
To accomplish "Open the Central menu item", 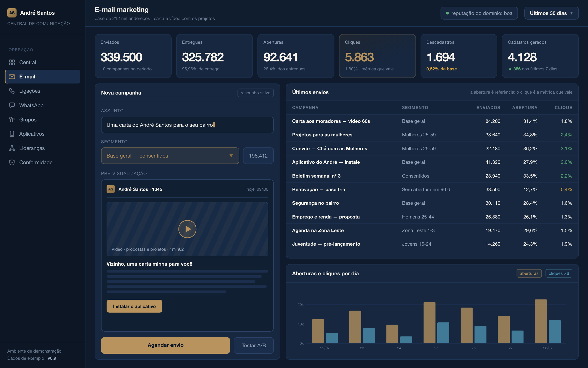I will 42,62.
